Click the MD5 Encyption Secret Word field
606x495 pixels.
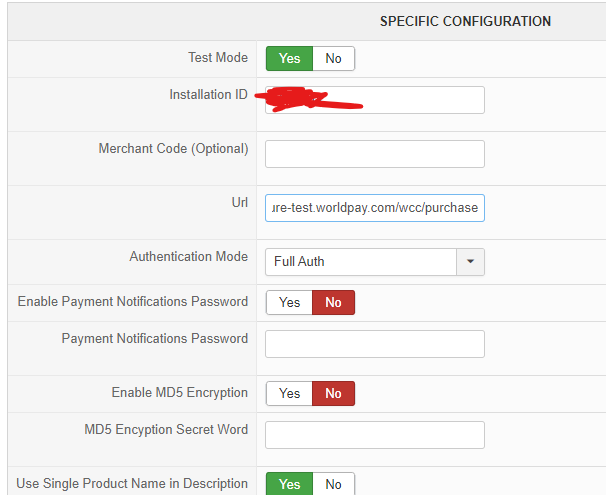pos(374,435)
